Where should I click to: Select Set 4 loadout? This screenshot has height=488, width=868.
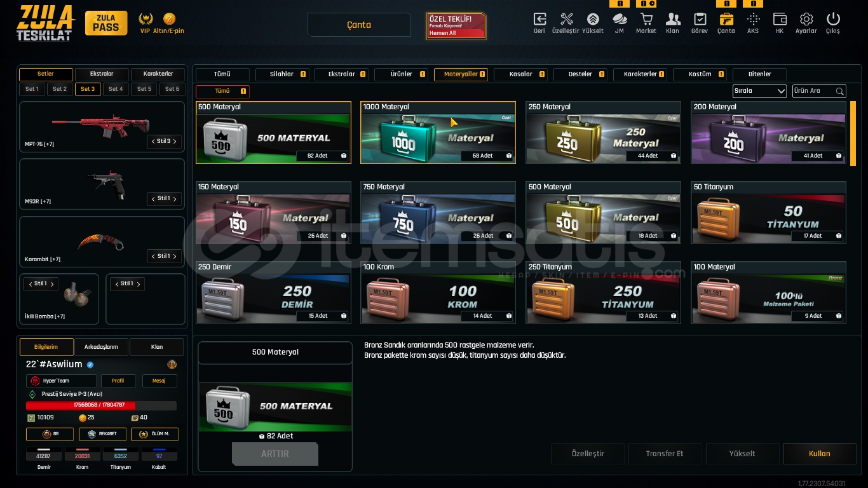tap(116, 89)
